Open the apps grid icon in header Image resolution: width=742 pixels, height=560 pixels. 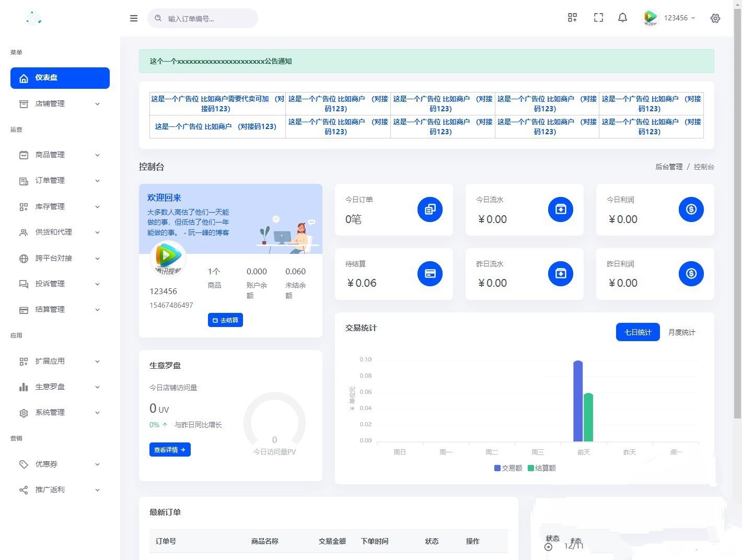(x=572, y=18)
